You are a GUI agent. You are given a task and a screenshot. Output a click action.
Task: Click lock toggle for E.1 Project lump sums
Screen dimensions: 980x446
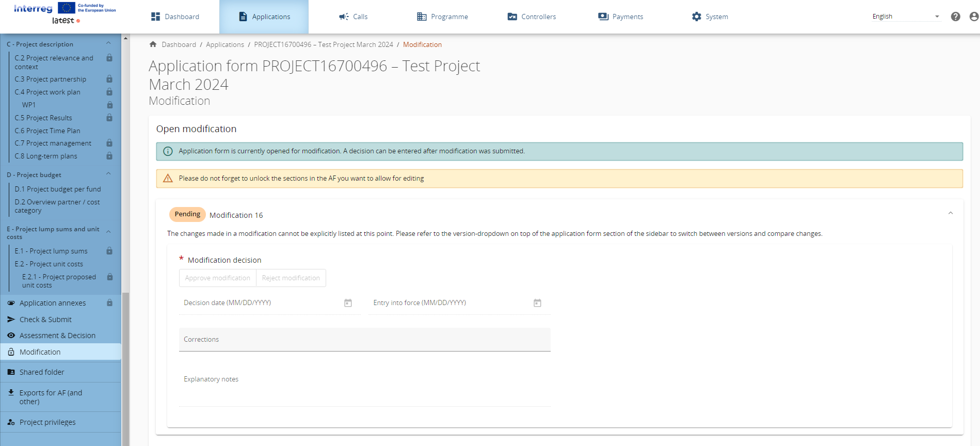point(109,251)
